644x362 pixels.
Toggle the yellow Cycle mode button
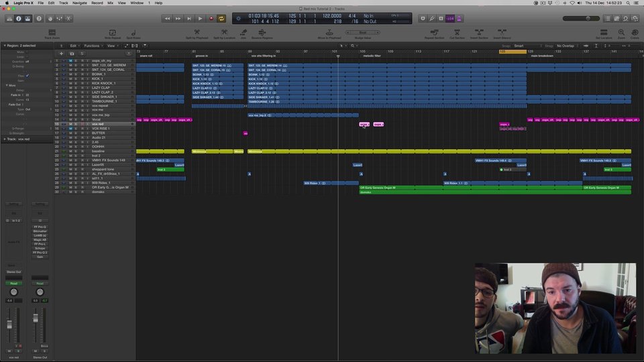click(221, 19)
